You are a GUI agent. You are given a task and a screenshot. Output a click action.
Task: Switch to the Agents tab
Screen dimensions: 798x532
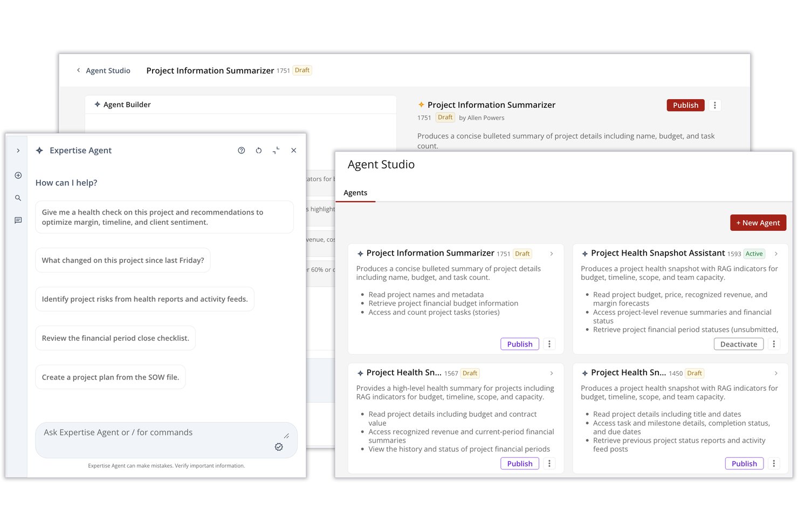click(x=355, y=193)
